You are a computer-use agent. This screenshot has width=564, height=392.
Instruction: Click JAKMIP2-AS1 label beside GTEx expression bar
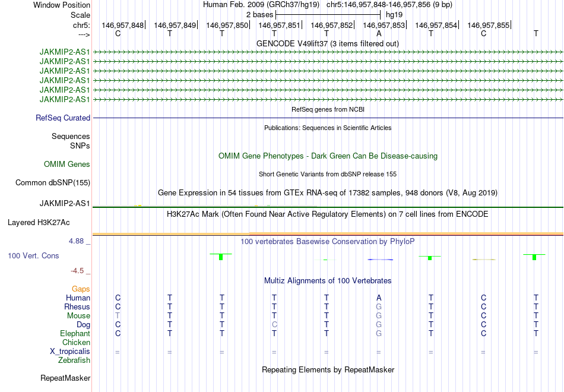(64, 203)
